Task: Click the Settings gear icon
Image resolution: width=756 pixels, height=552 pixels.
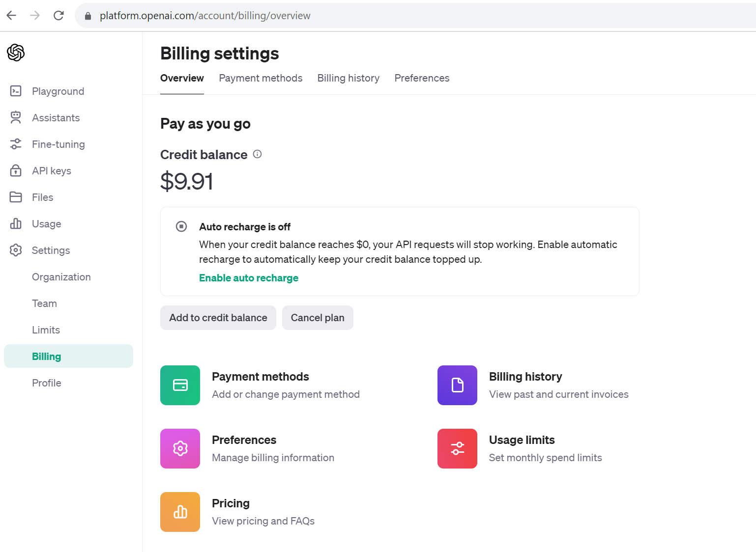Action: (16, 250)
